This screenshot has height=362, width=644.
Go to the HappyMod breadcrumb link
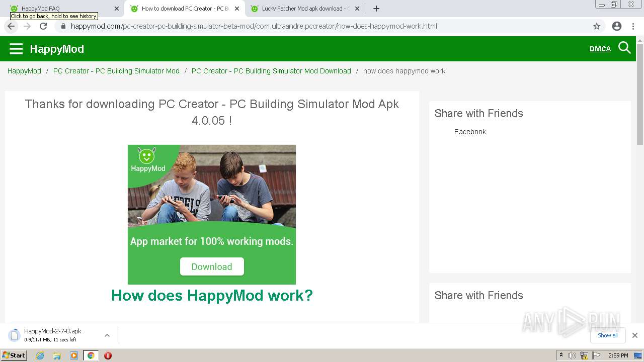click(24, 71)
